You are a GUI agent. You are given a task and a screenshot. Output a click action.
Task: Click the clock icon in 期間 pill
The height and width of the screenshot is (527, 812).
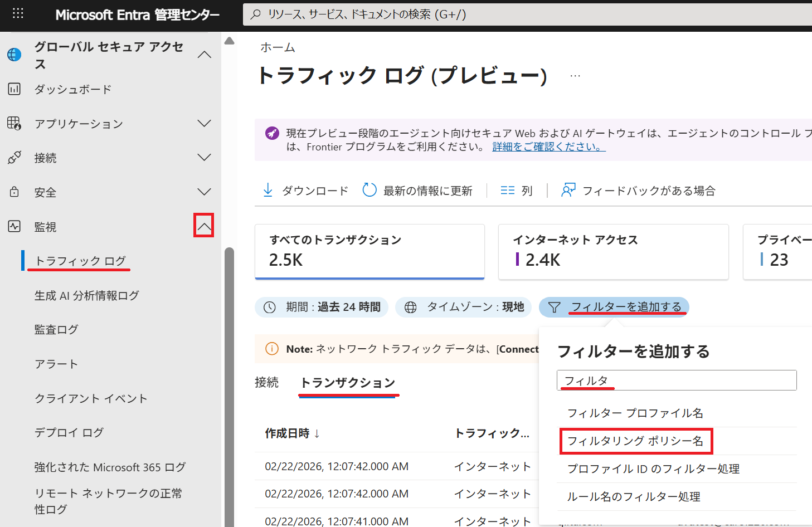[x=270, y=307]
